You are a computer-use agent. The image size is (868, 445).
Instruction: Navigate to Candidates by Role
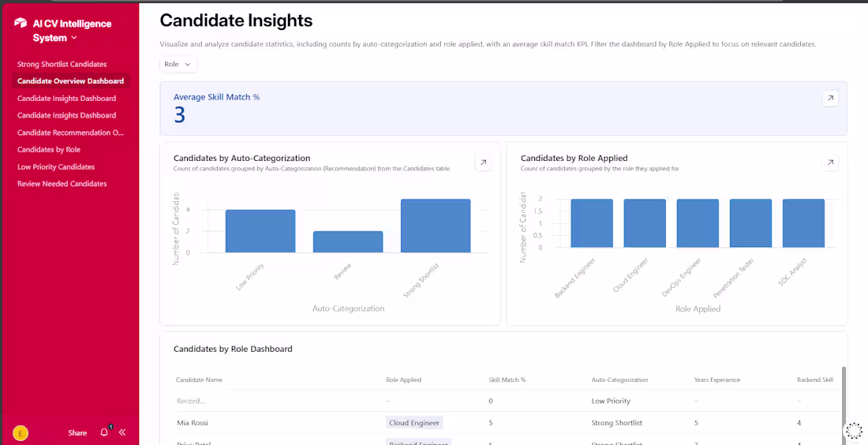49,150
